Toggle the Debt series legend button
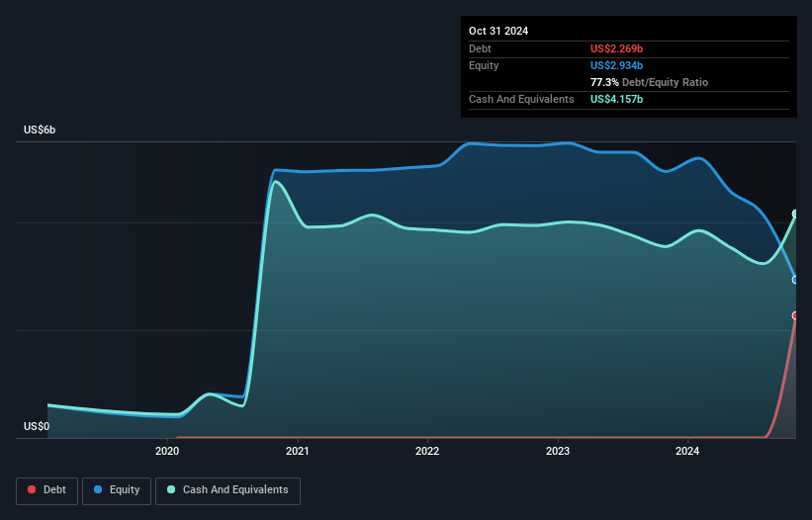 [47, 490]
